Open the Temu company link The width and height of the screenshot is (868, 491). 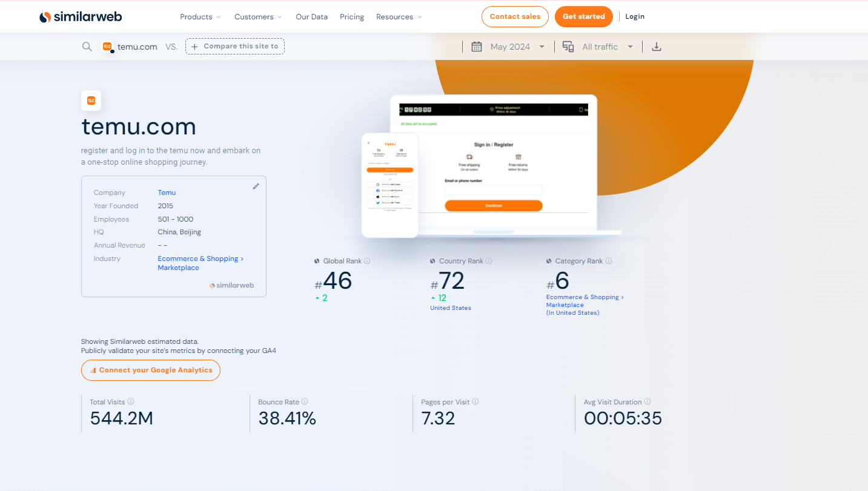(167, 193)
